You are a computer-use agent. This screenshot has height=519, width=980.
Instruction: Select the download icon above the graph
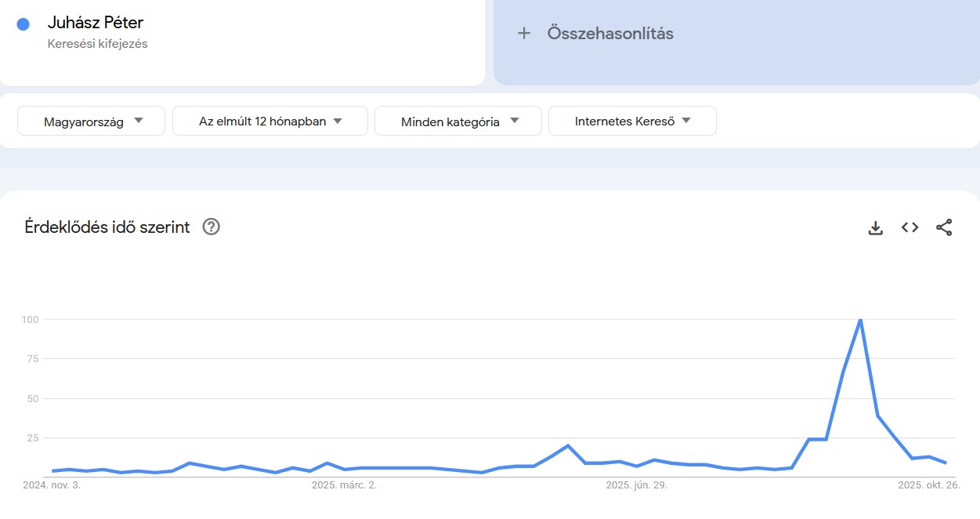875,227
